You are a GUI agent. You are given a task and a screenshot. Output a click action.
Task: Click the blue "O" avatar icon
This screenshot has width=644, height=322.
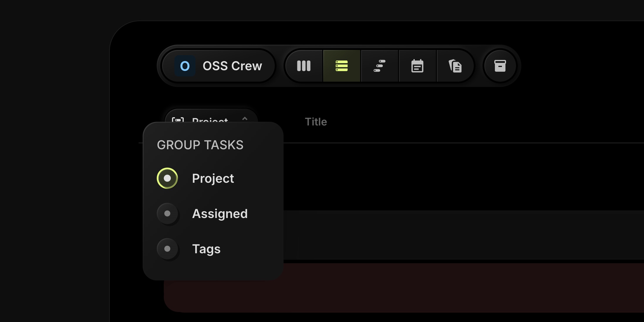[185, 66]
